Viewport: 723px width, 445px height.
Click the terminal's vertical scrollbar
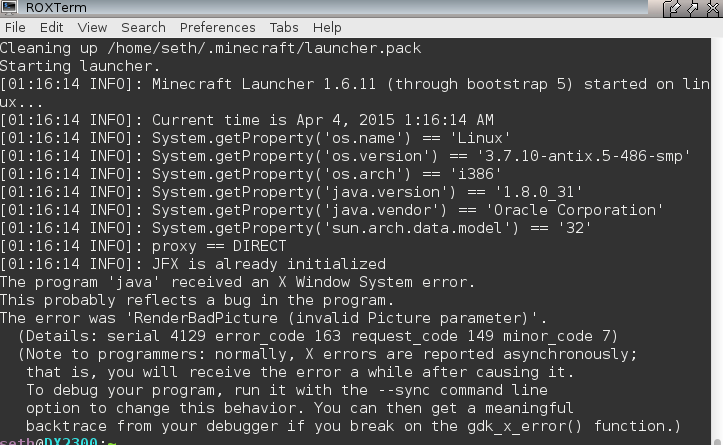tap(717, 240)
